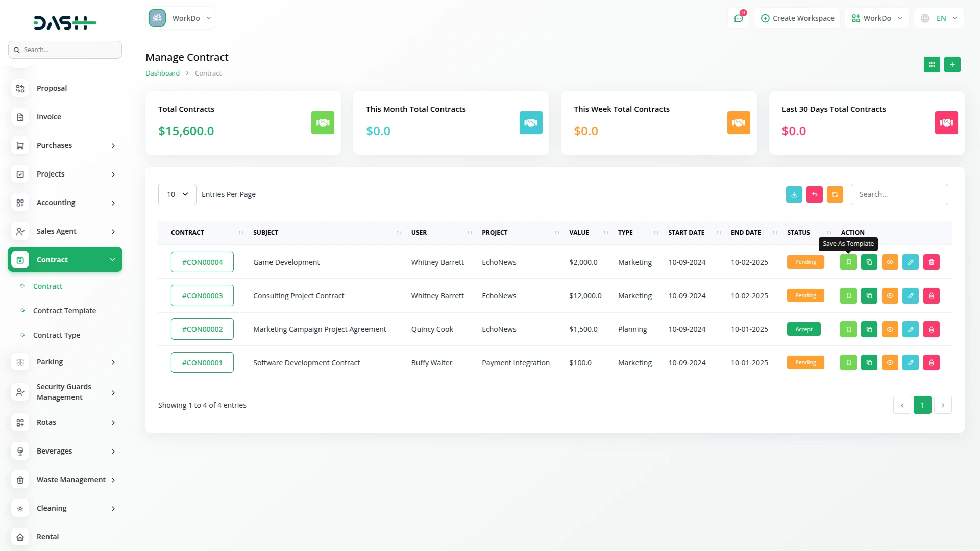This screenshot has height=551, width=980.
Task: Click the table search input field
Action: tap(899, 194)
